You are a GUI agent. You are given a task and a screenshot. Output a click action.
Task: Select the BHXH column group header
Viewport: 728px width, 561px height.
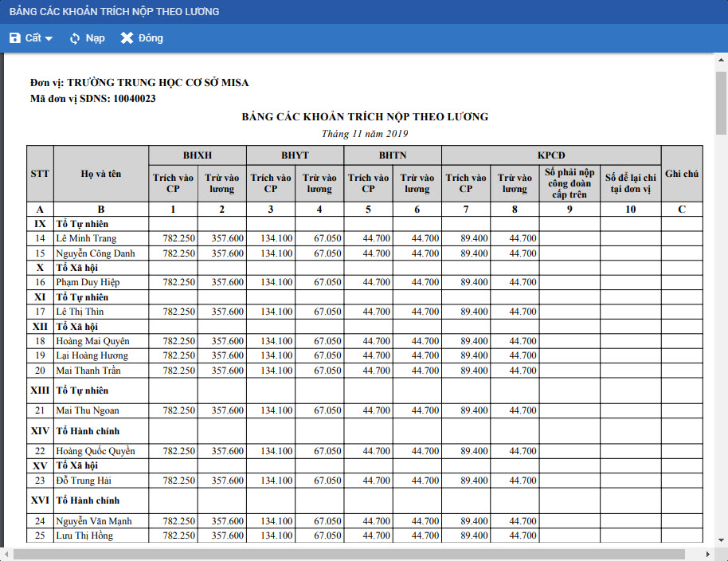point(198,155)
